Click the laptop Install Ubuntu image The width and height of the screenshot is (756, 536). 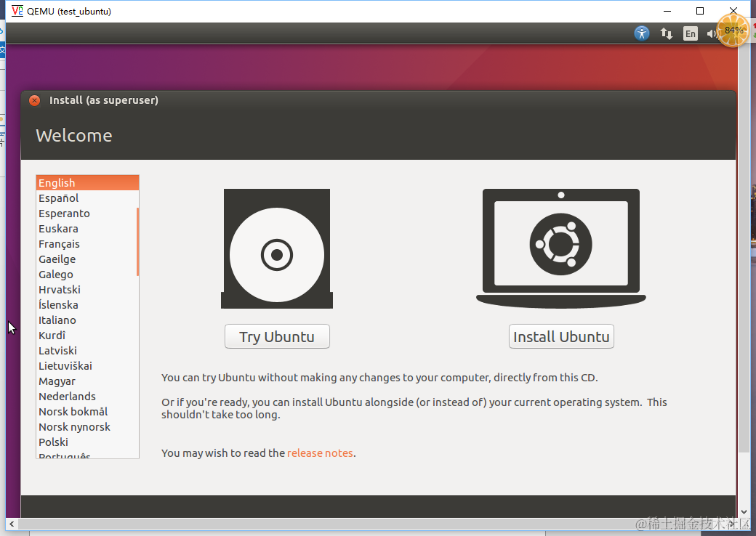560,248
